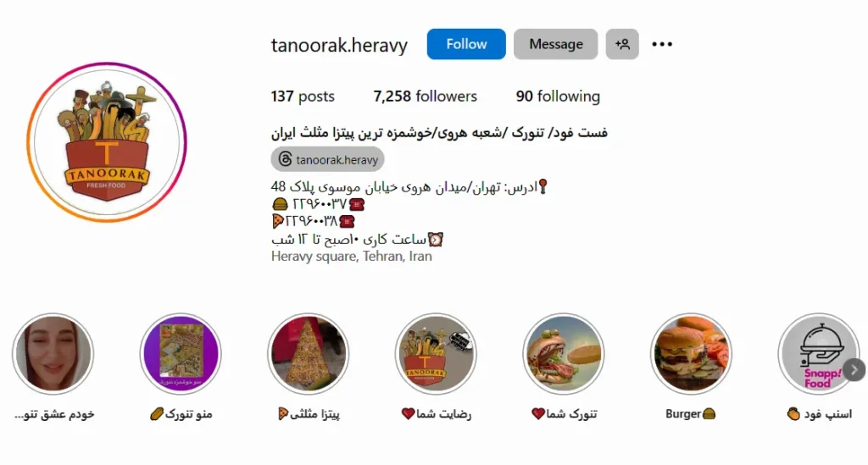The image size is (868, 465).
Task: Open the purple menu story highlight
Action: coord(181,354)
